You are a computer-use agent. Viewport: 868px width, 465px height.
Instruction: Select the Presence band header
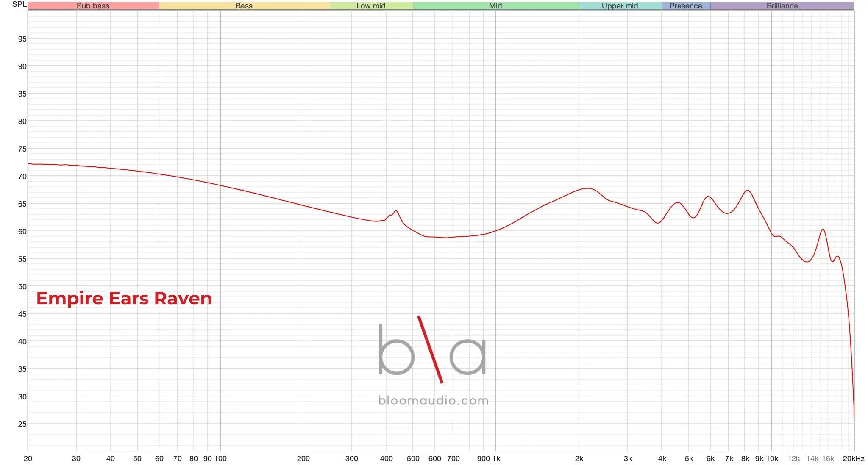685,6
